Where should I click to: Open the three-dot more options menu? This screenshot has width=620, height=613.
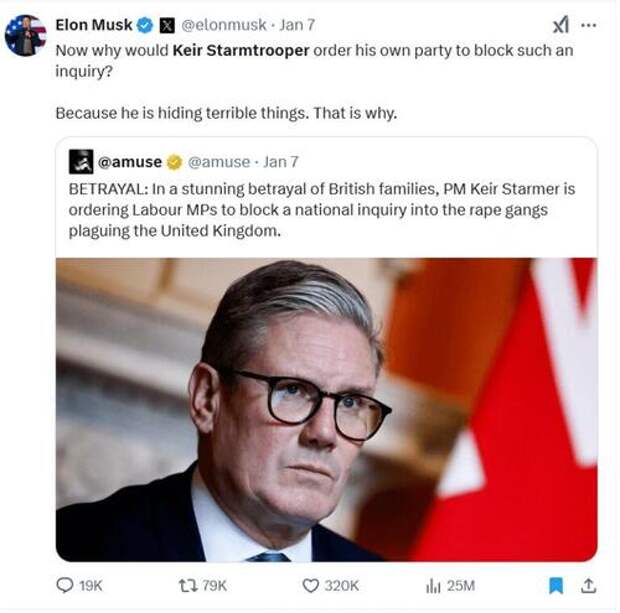coord(588,25)
